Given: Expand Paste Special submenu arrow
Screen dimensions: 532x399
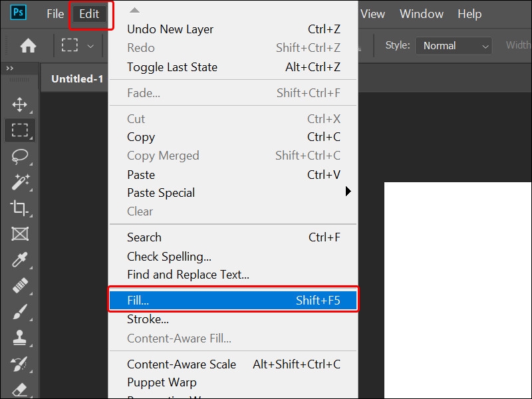Looking at the screenshot, I should tap(348, 192).
